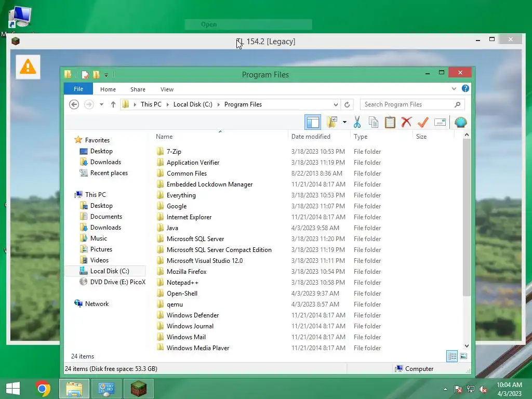Show hidden tray icons arrow
Viewport: 532px width, 399px height.
click(445, 389)
